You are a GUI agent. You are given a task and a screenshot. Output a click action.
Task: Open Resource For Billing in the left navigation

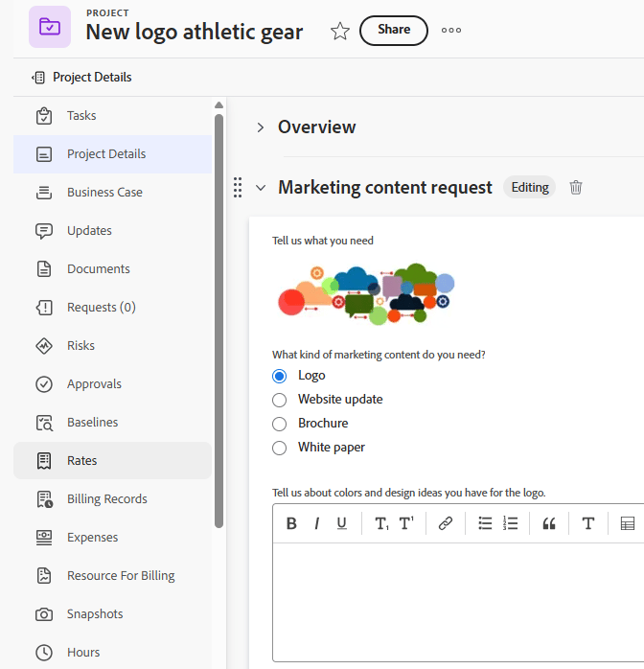click(112, 576)
